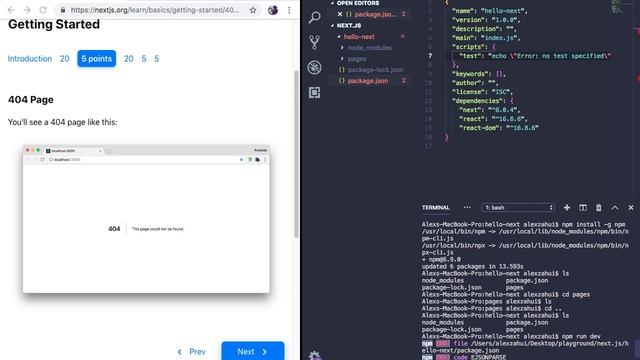
Task: Click the Prev navigation link
Action: (191, 351)
